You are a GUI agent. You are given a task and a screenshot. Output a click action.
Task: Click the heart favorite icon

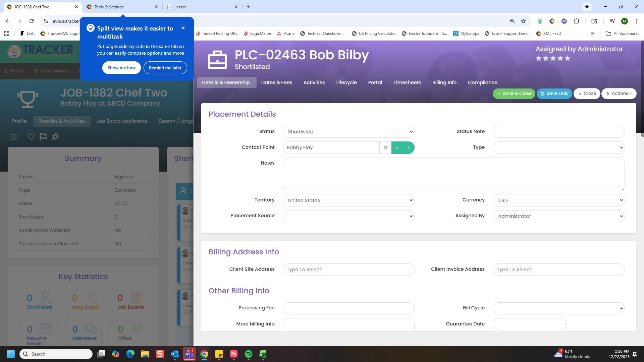click(31, 137)
